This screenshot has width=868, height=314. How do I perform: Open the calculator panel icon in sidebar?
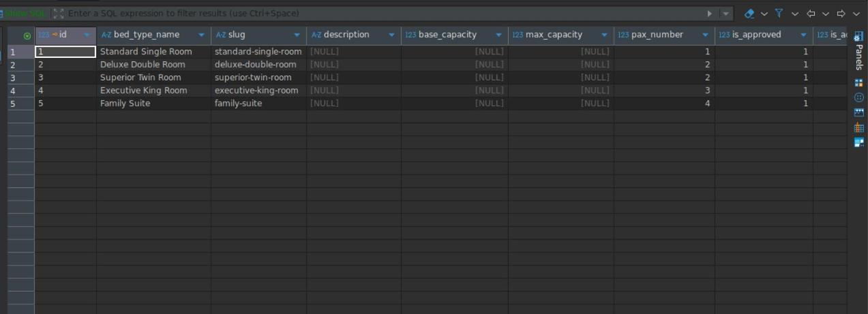tap(858, 82)
